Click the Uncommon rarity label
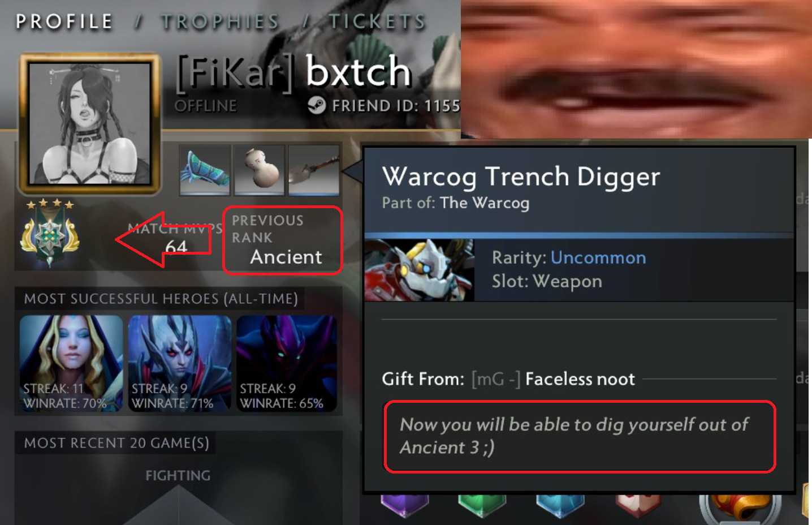 pyautogui.click(x=598, y=257)
